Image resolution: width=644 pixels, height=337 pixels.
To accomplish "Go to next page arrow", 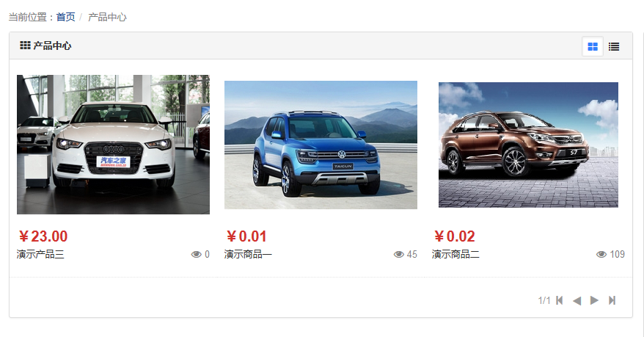I will (x=594, y=300).
